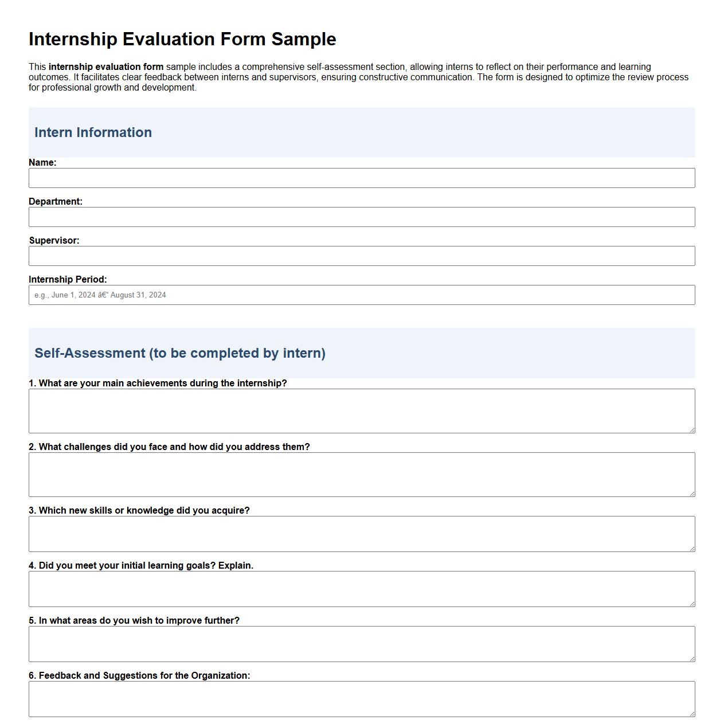
Task: Click the Internship Evaluation Form Sample title
Action: click(x=183, y=40)
